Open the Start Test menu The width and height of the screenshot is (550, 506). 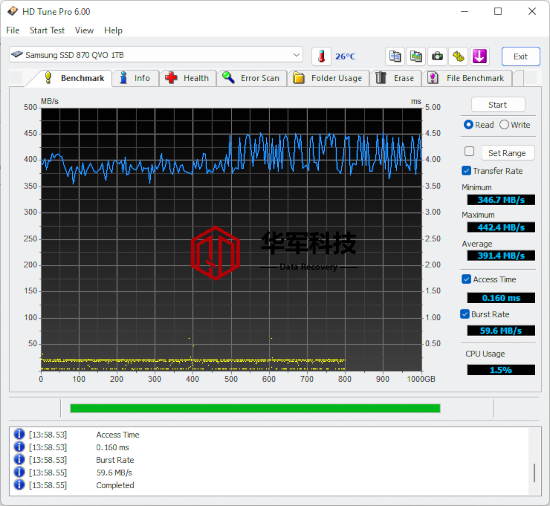[47, 31]
